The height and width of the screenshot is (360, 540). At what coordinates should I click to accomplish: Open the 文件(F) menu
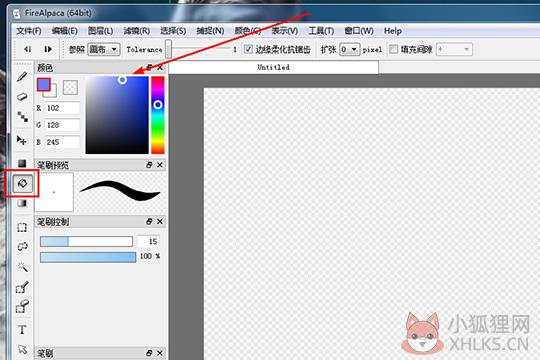(x=29, y=31)
